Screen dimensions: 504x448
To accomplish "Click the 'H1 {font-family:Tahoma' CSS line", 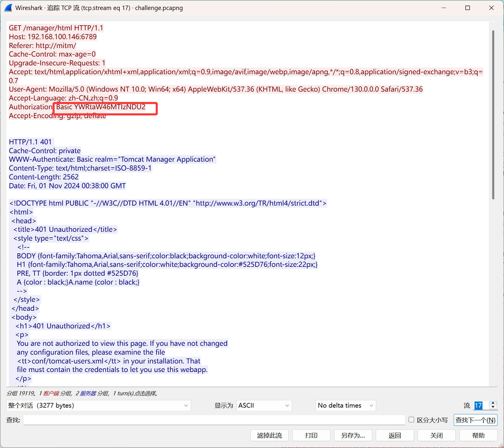I will (167, 264).
